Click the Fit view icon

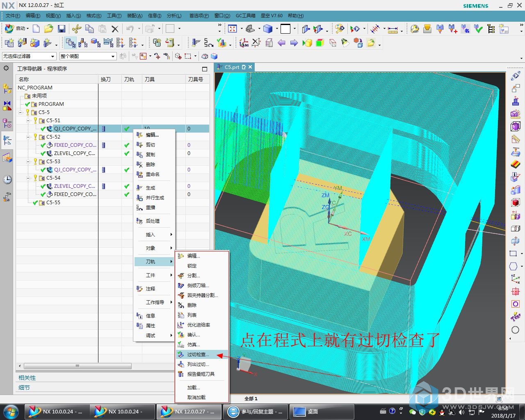(233, 29)
